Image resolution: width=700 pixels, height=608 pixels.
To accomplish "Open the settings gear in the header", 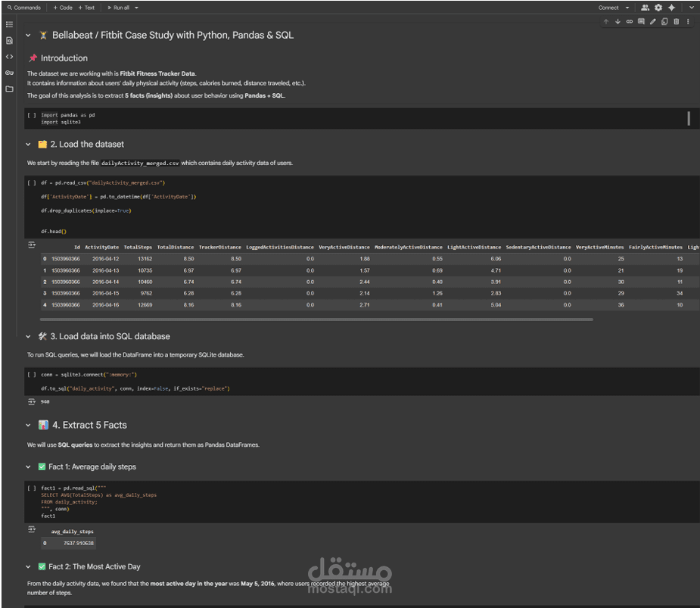I will 658,8.
